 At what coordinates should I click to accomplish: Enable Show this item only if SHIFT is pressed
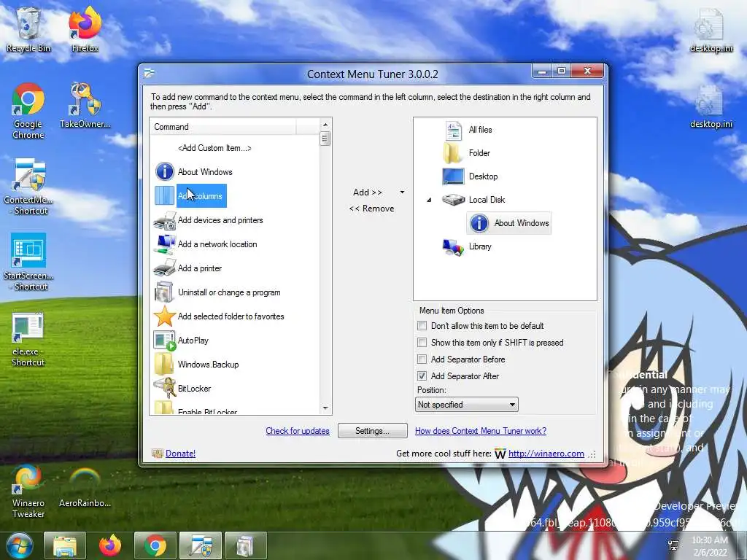tap(422, 343)
